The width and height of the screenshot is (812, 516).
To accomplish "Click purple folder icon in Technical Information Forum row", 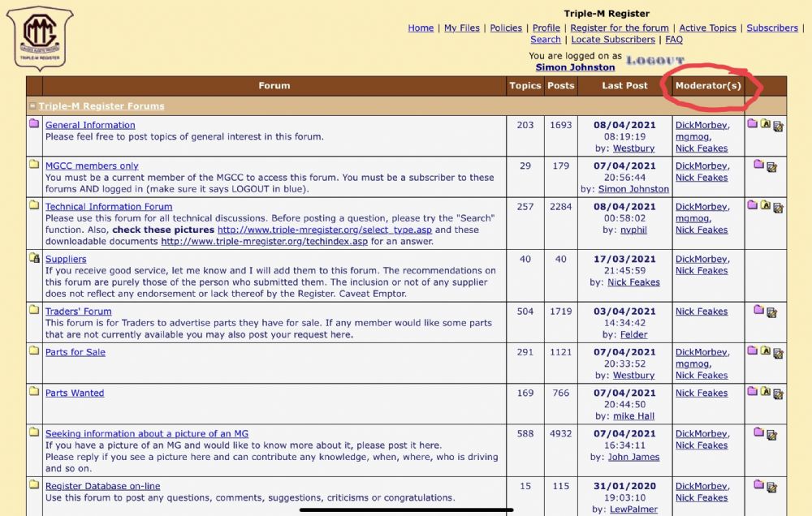I will [753, 205].
